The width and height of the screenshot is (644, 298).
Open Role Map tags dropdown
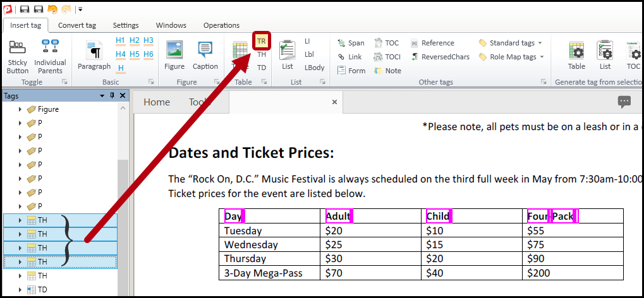tap(511, 57)
